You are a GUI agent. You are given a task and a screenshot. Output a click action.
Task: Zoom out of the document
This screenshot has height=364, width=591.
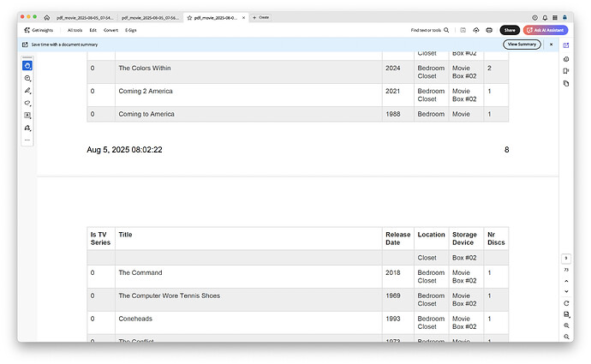(566, 337)
